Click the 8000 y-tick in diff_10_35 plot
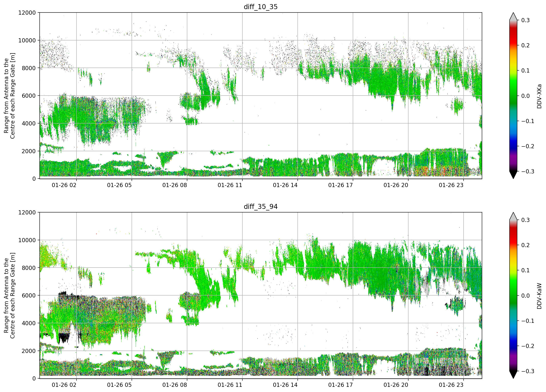The height and width of the screenshot is (392, 546). 29,68
